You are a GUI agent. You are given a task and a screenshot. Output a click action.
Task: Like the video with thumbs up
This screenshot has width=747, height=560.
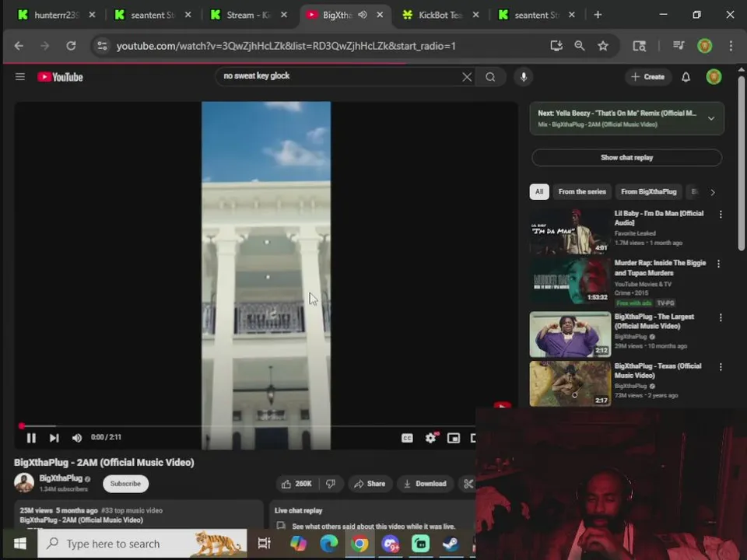point(296,484)
